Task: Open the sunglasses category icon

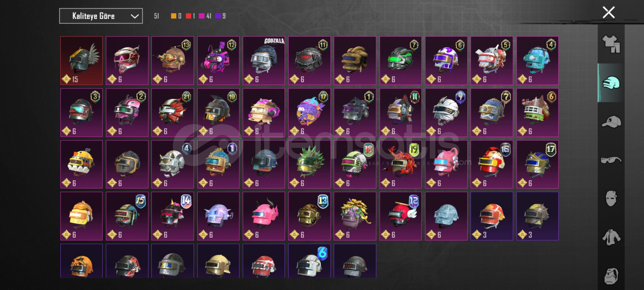Action: [x=611, y=160]
